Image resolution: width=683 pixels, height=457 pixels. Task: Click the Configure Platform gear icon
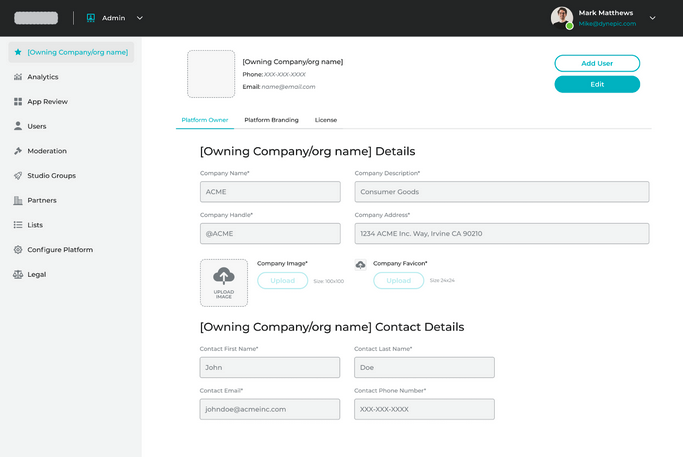click(x=18, y=250)
